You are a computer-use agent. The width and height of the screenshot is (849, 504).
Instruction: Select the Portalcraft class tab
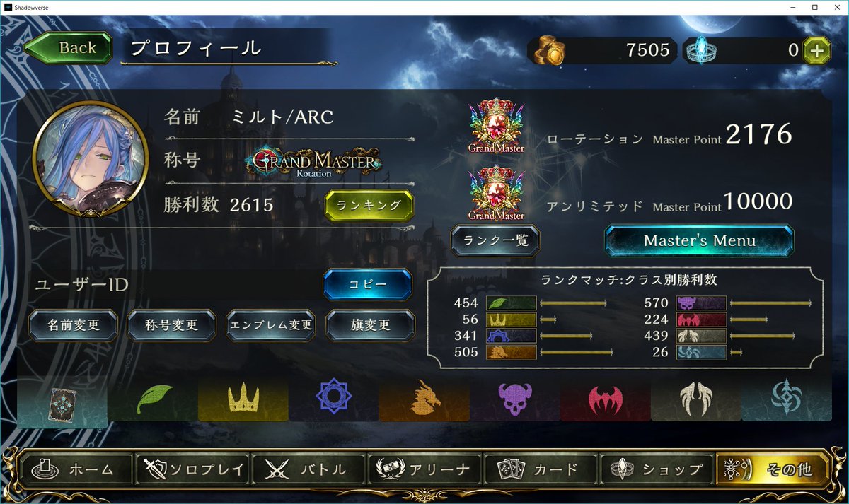[787, 399]
